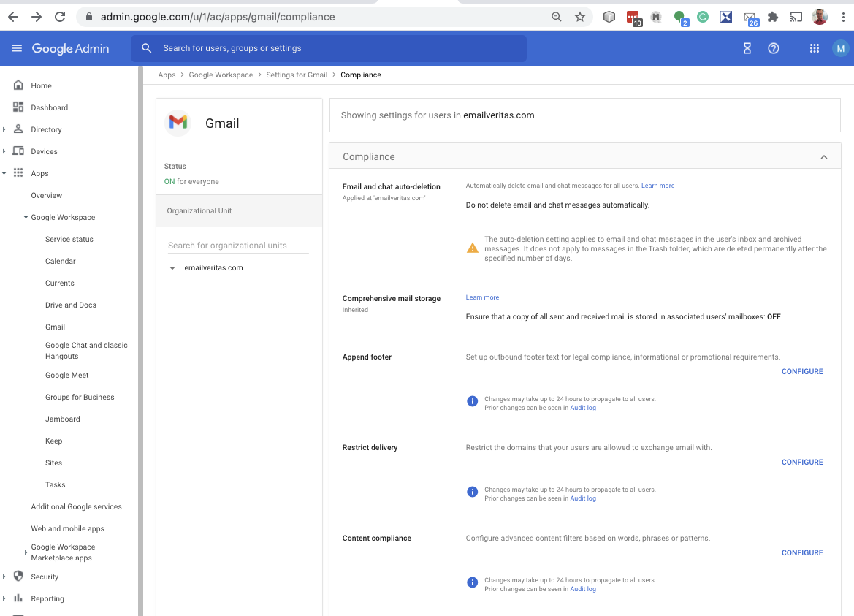Expand the Security section arrow
Image resolution: width=854 pixels, height=616 pixels.
[4, 577]
